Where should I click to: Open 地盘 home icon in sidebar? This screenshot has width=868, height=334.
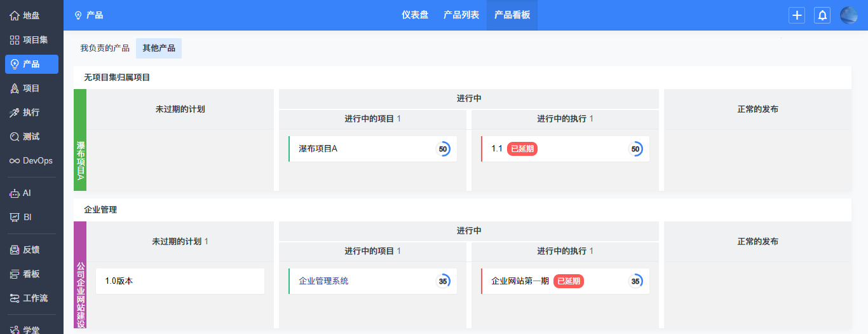click(15, 16)
